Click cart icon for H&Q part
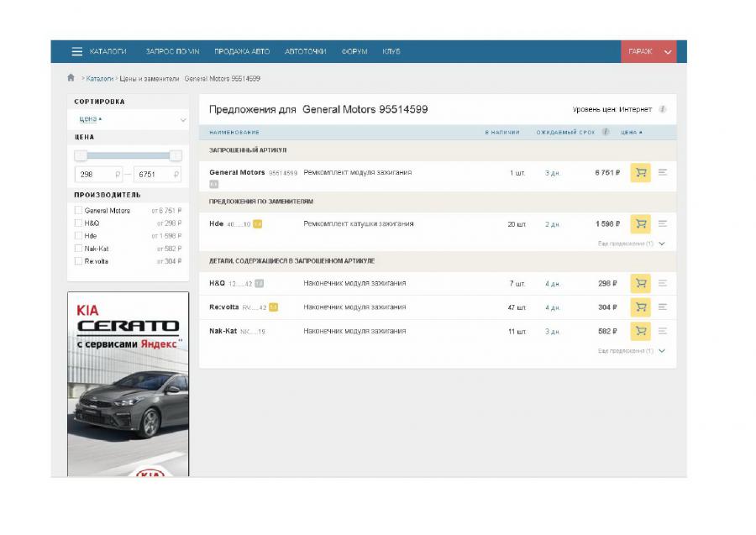The image size is (756, 535). click(x=640, y=284)
